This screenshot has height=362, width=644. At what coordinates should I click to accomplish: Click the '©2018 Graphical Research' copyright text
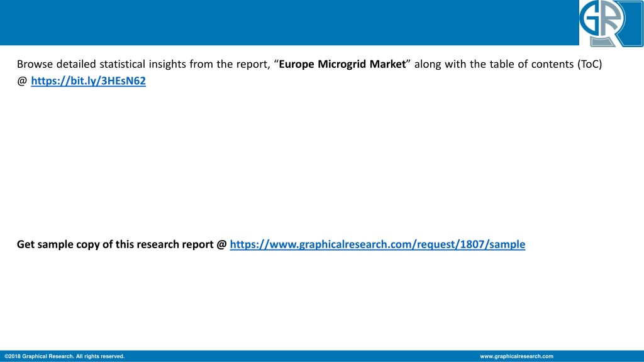point(65,356)
